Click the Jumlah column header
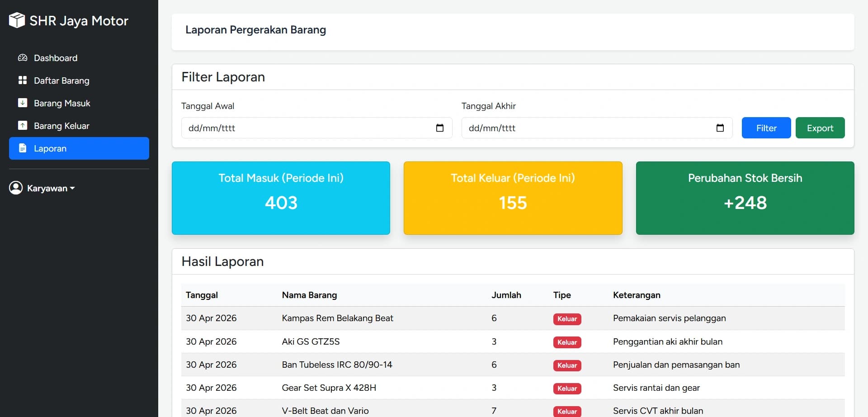The height and width of the screenshot is (417, 868). [x=506, y=295]
